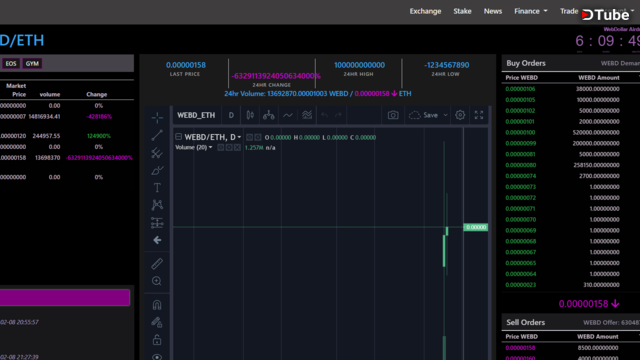Open the Stake page
This screenshot has height=360, width=640.
(462, 11)
